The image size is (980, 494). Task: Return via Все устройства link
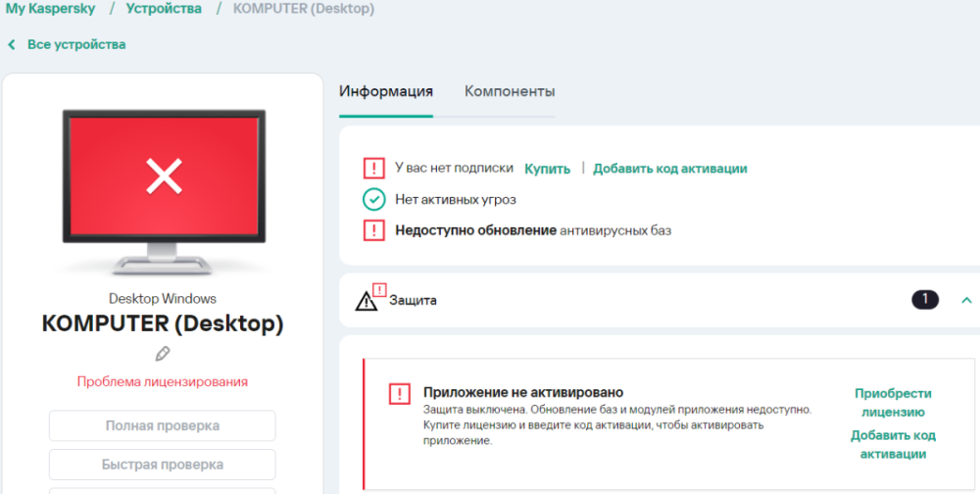click(x=76, y=44)
